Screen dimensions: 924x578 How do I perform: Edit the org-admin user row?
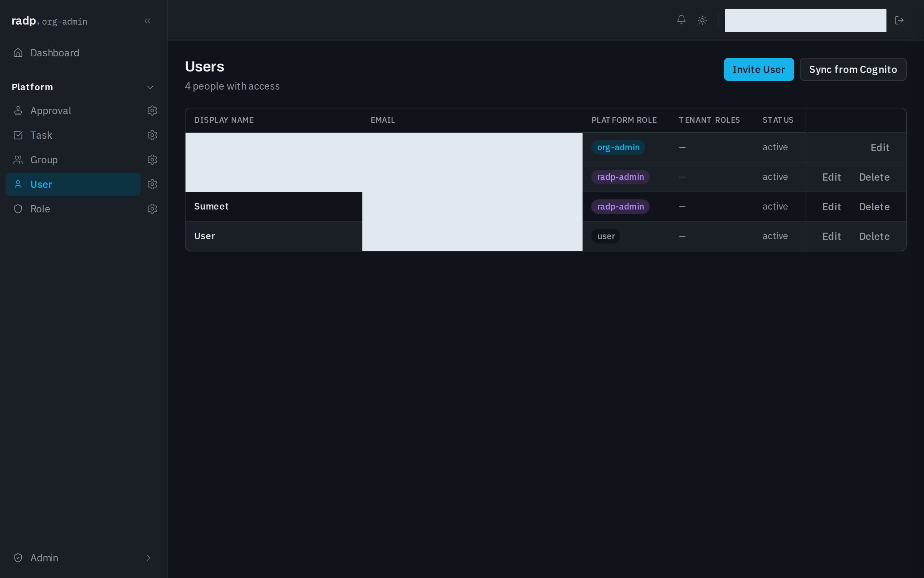(880, 147)
